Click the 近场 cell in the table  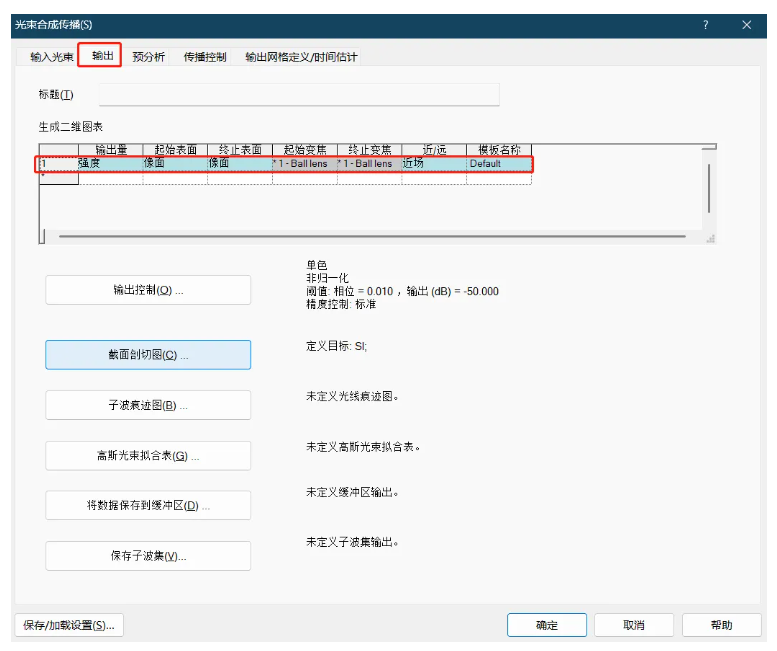pyautogui.click(x=432, y=163)
